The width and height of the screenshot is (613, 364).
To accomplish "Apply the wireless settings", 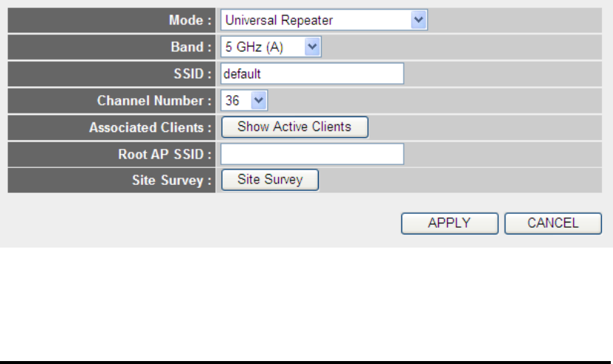I will 449,224.
